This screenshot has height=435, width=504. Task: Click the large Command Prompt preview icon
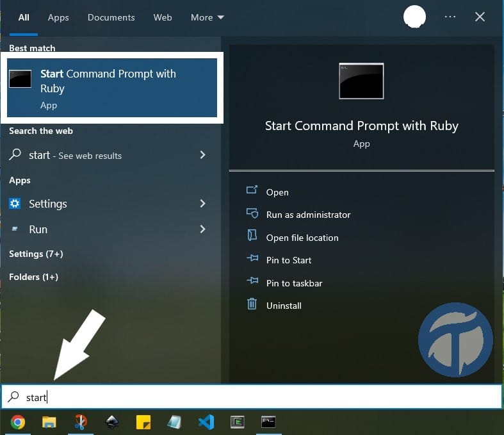click(x=361, y=81)
